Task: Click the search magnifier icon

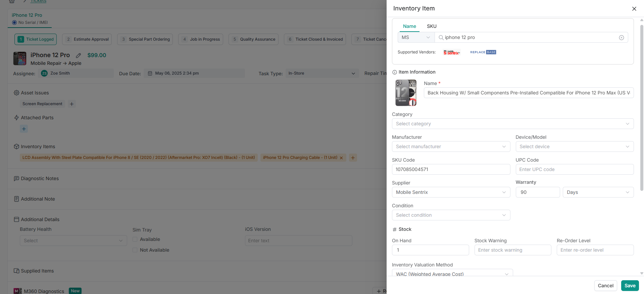Action: point(441,38)
